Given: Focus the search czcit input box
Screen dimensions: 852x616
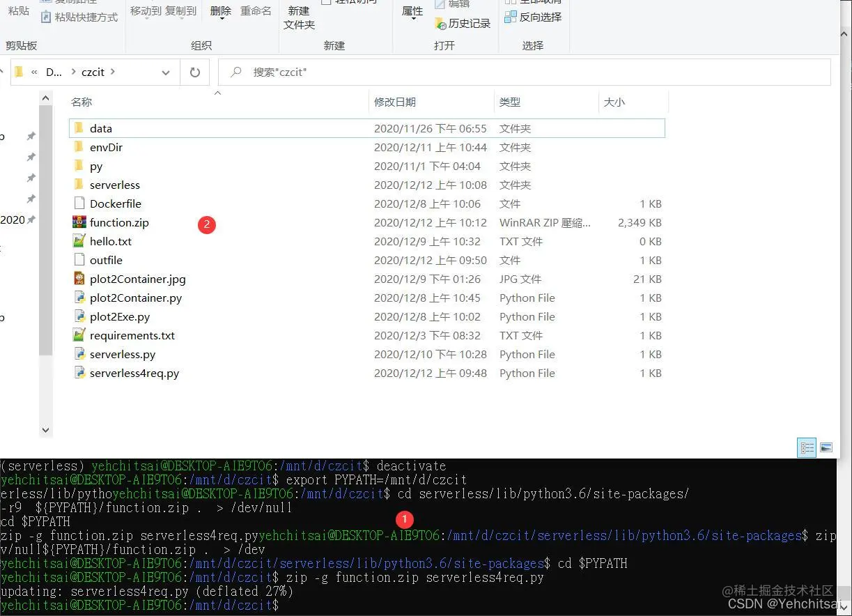Looking at the screenshot, I should (x=524, y=72).
